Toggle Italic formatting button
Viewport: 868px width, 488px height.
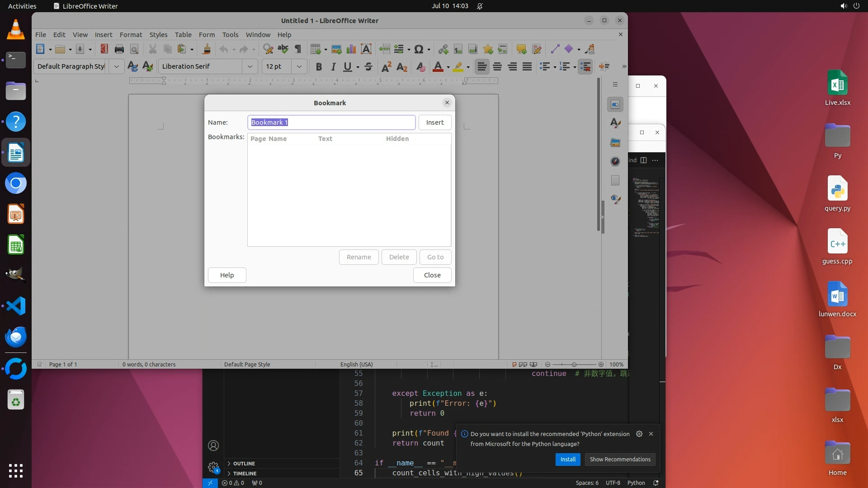click(333, 67)
